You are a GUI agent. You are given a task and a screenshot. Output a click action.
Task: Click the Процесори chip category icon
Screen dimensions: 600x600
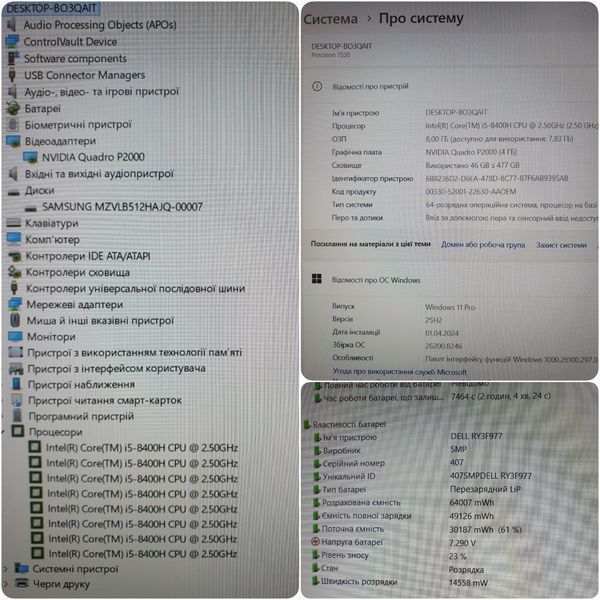(x=18, y=431)
